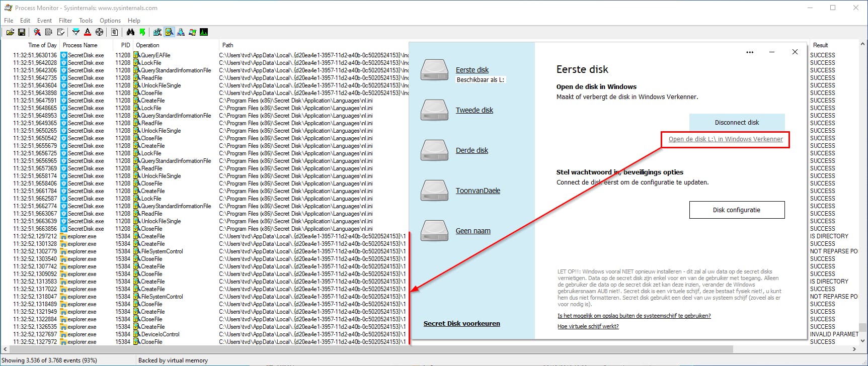Click the INVALID PARAMET result cell
868x366 pixels.
click(x=834, y=334)
